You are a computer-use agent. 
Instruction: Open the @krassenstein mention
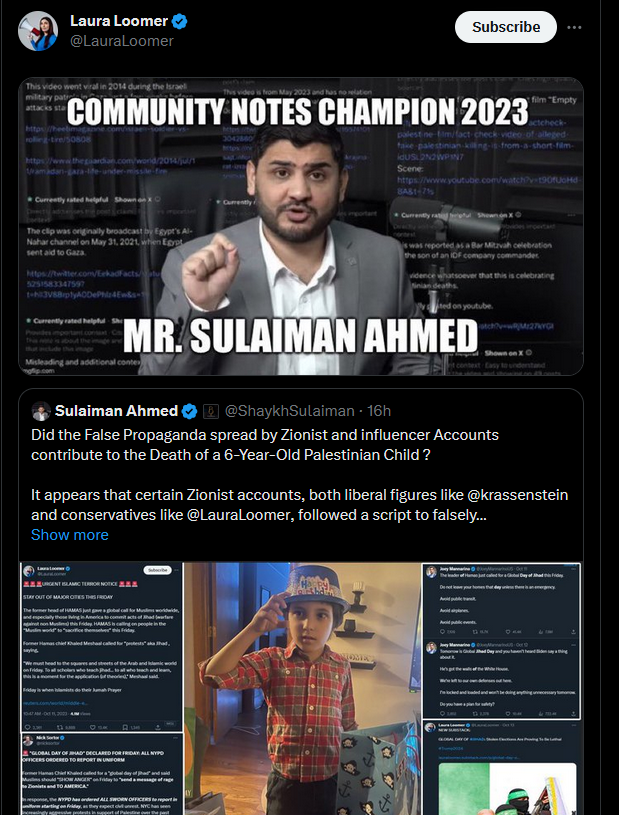coord(518,495)
